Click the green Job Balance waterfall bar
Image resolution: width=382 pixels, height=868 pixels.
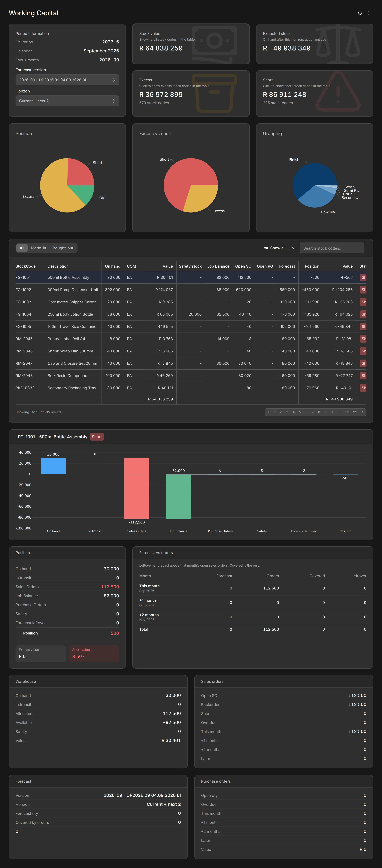178,497
